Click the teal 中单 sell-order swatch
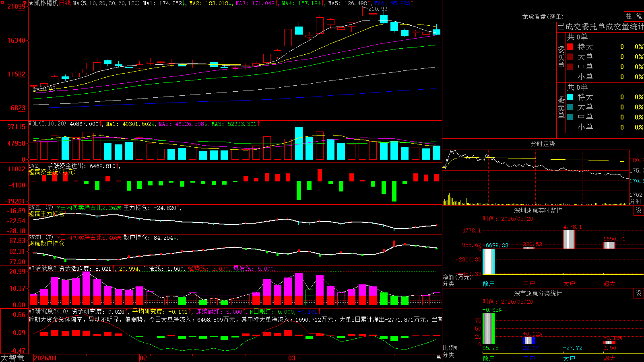This screenshot has width=644, height=362. pyautogui.click(x=570, y=117)
